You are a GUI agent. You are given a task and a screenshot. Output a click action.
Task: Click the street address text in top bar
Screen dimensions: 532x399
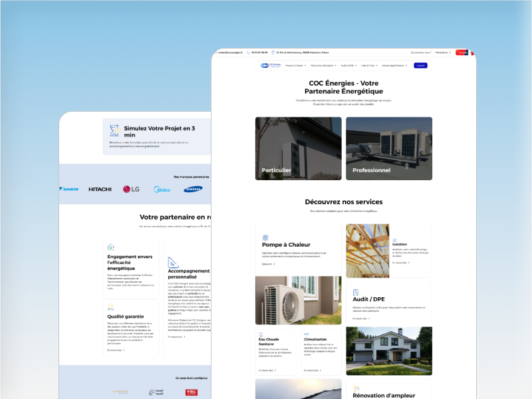pyautogui.click(x=303, y=53)
